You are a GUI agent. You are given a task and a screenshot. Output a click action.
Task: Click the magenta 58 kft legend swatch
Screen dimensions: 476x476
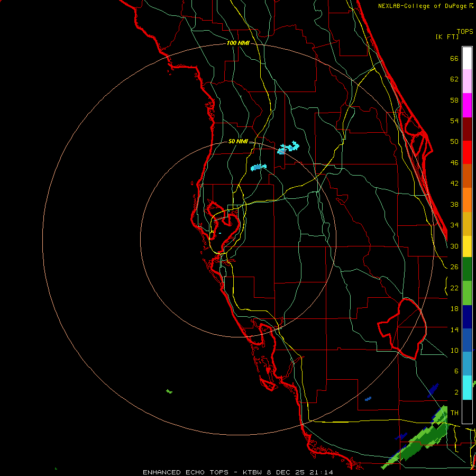(467, 105)
